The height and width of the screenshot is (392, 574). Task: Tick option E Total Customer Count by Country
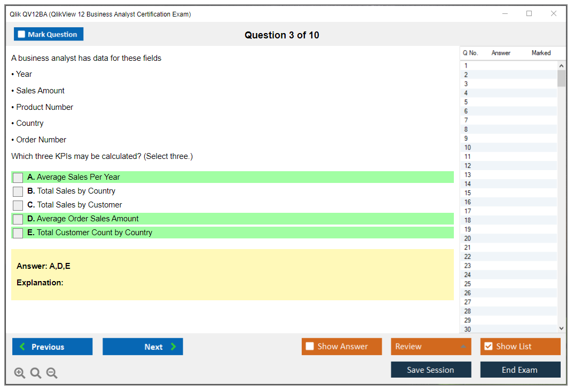pyautogui.click(x=18, y=233)
